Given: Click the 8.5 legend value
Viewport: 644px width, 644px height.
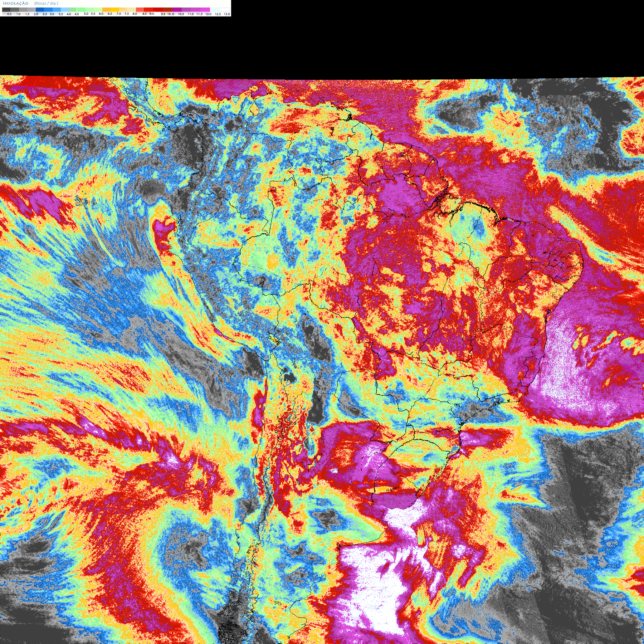Looking at the screenshot, I should 145,14.
